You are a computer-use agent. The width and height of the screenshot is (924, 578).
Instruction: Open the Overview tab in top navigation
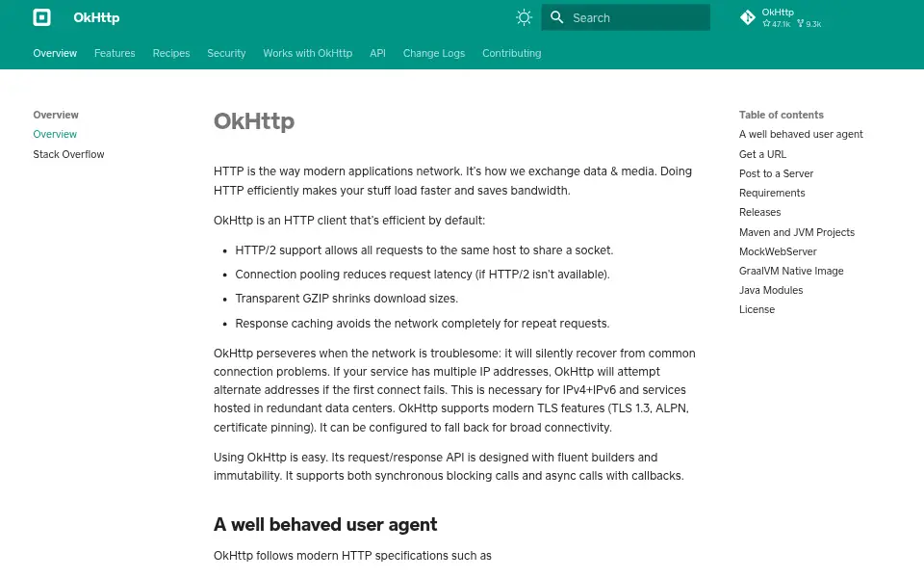[x=55, y=53]
